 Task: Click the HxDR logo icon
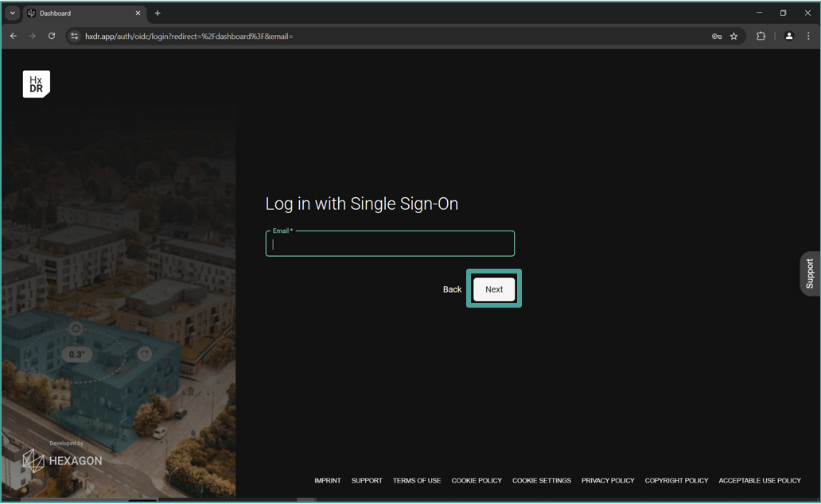coord(36,84)
